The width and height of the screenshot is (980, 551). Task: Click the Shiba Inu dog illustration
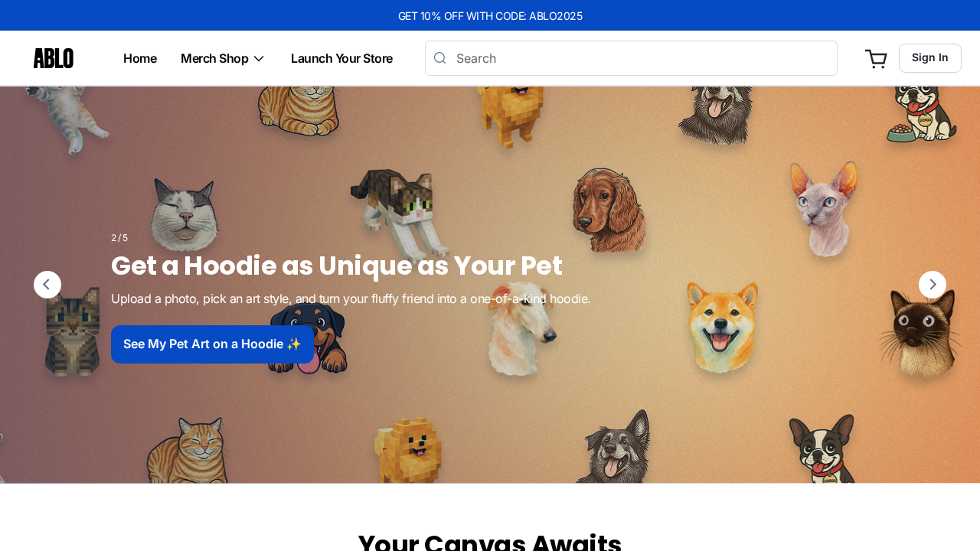click(x=721, y=327)
